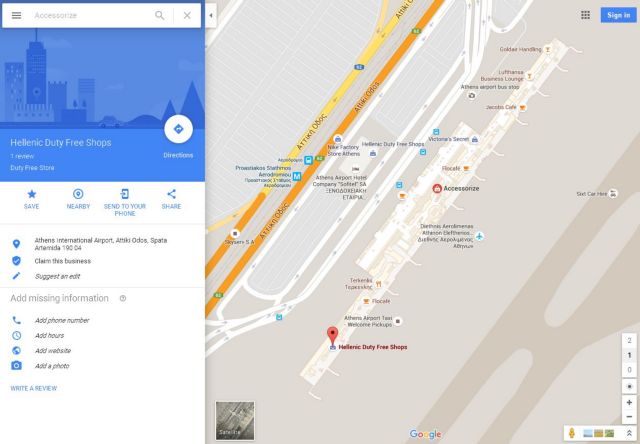Screen dimensions: 640x444
Task: Open the Directions button
Action: click(178, 129)
